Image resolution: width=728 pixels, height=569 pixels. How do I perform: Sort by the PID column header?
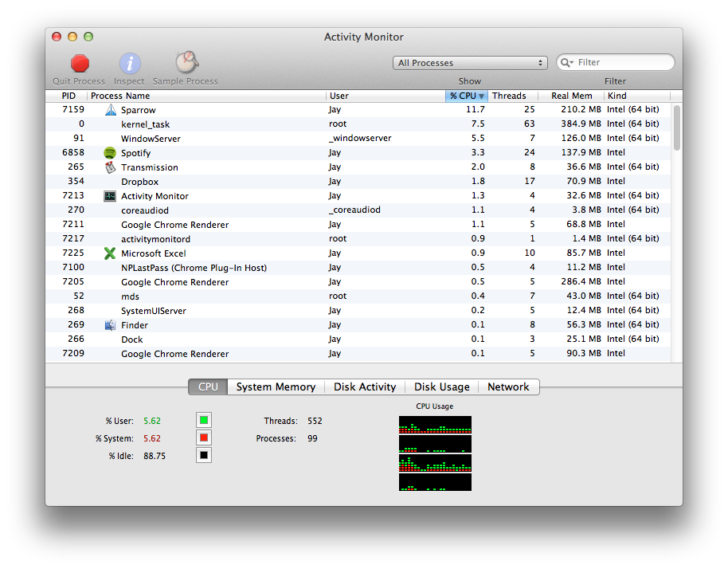coord(66,96)
